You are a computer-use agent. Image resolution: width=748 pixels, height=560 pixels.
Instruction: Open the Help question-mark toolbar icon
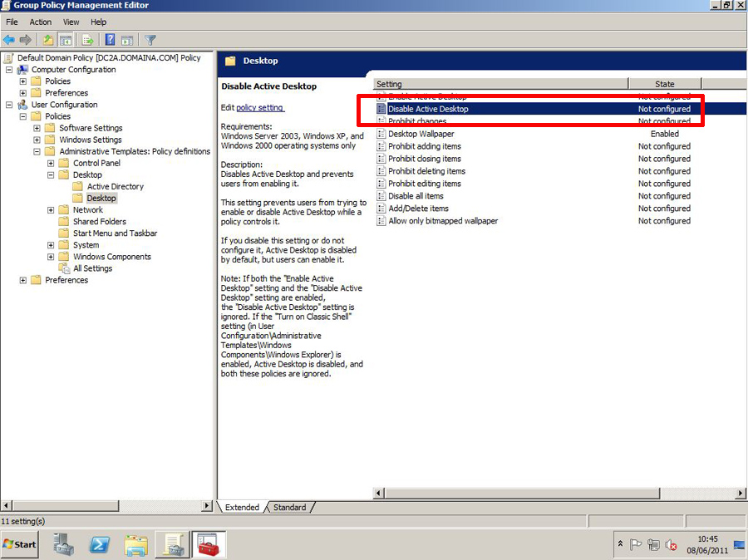(x=111, y=40)
